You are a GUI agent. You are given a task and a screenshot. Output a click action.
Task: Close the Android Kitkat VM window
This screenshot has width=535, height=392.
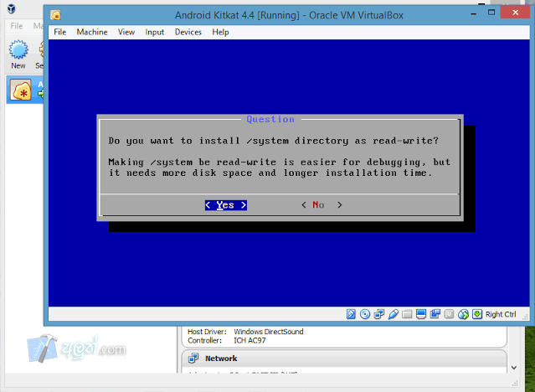(515, 13)
